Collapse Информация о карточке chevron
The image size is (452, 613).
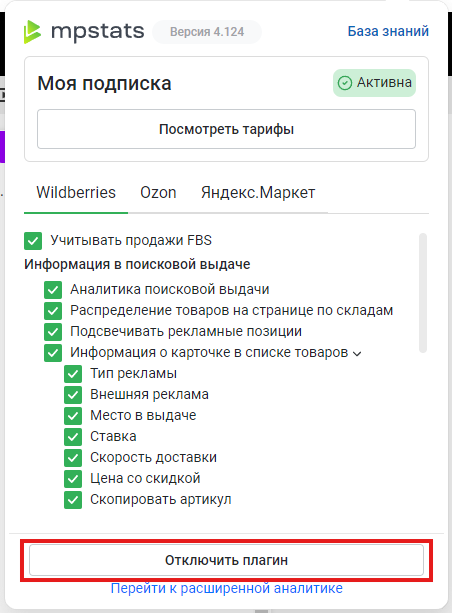coord(357,354)
